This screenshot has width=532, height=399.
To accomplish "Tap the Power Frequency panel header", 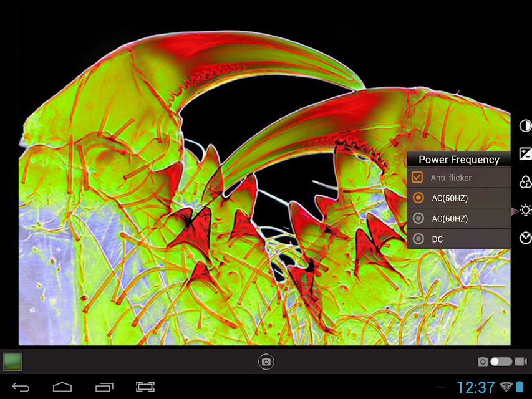I will [458, 160].
